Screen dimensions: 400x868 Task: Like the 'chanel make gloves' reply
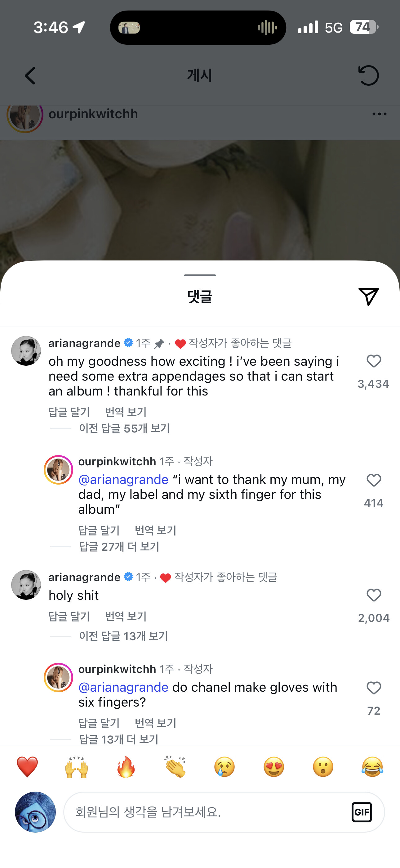click(373, 688)
